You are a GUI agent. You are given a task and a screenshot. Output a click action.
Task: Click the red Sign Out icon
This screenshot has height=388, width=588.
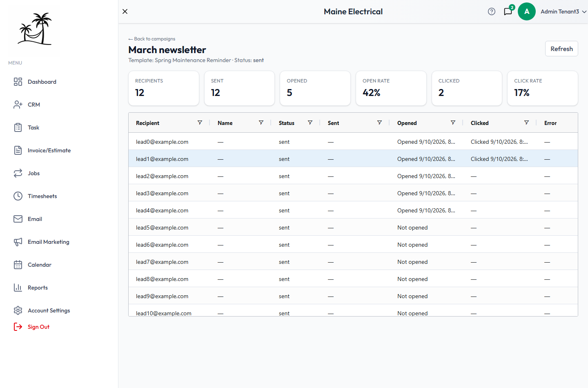point(18,327)
